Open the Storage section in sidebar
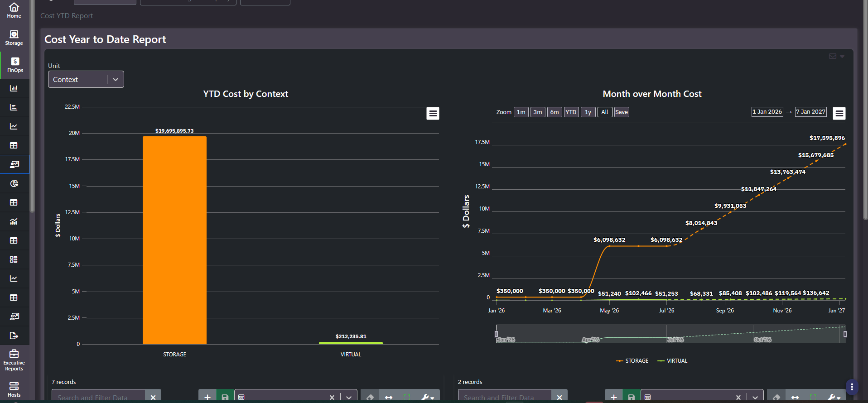868x403 pixels. 14,38
